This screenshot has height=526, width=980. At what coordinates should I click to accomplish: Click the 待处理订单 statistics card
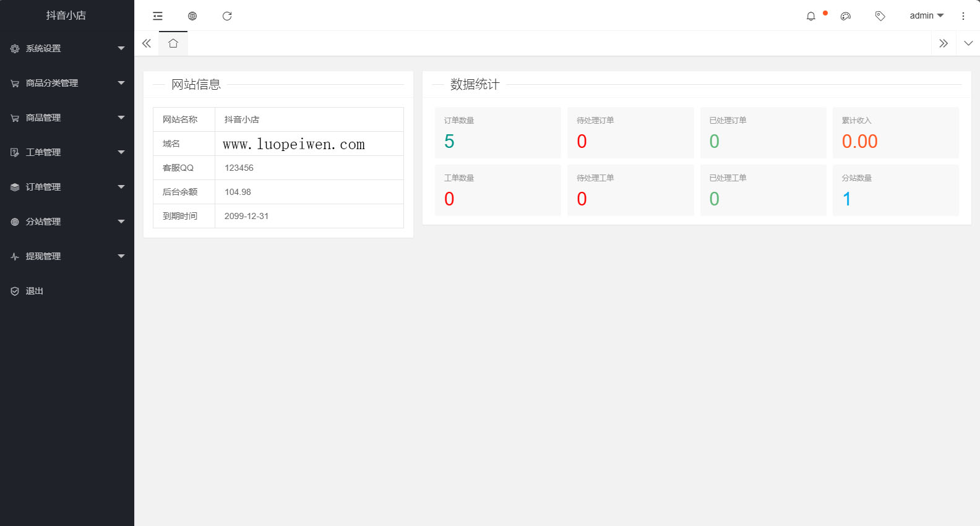pyautogui.click(x=630, y=132)
